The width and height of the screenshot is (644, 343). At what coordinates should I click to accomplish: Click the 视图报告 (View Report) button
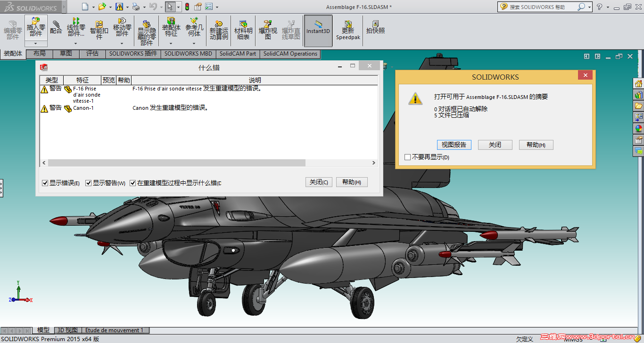click(x=454, y=145)
